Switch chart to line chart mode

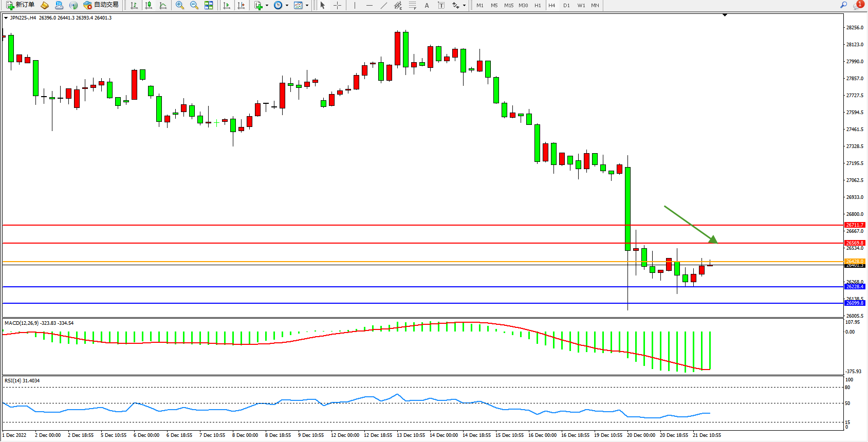coord(163,5)
